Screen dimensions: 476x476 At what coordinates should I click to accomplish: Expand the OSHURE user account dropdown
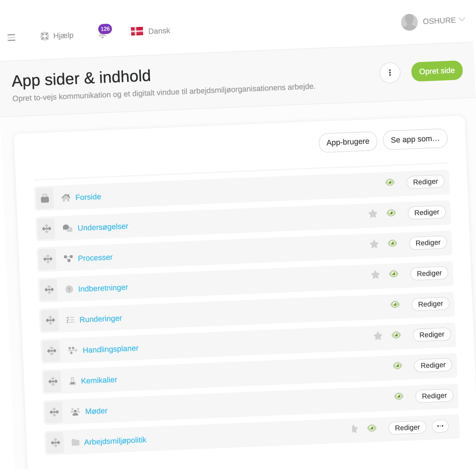coord(433,21)
